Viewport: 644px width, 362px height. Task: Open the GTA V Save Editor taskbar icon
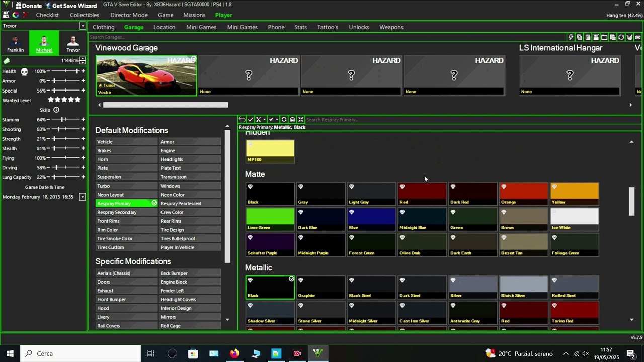(318, 353)
